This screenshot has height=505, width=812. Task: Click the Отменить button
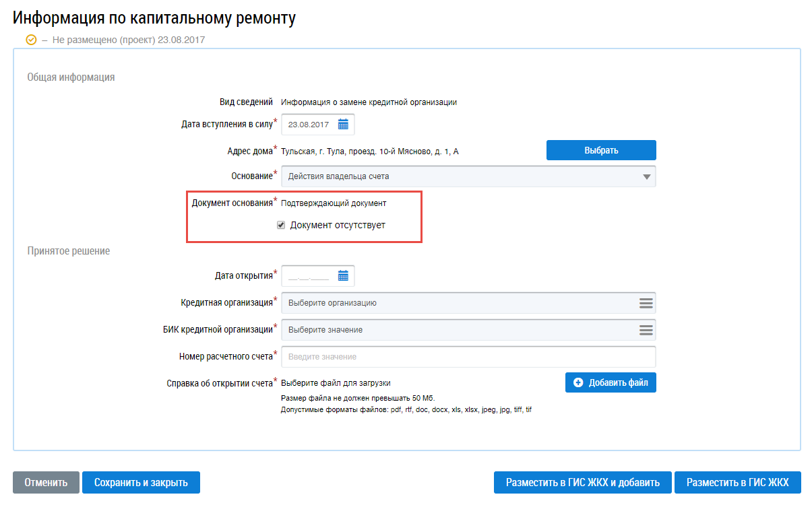[46, 483]
